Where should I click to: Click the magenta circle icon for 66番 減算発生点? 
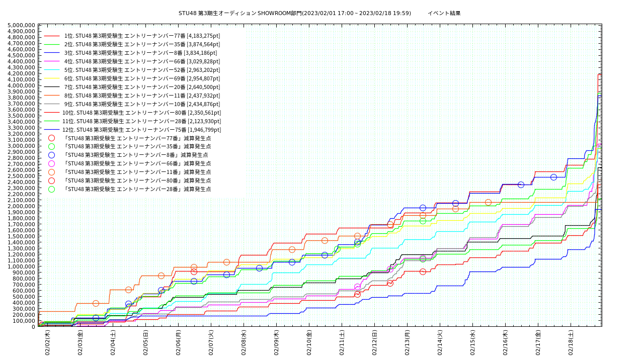click(x=51, y=163)
